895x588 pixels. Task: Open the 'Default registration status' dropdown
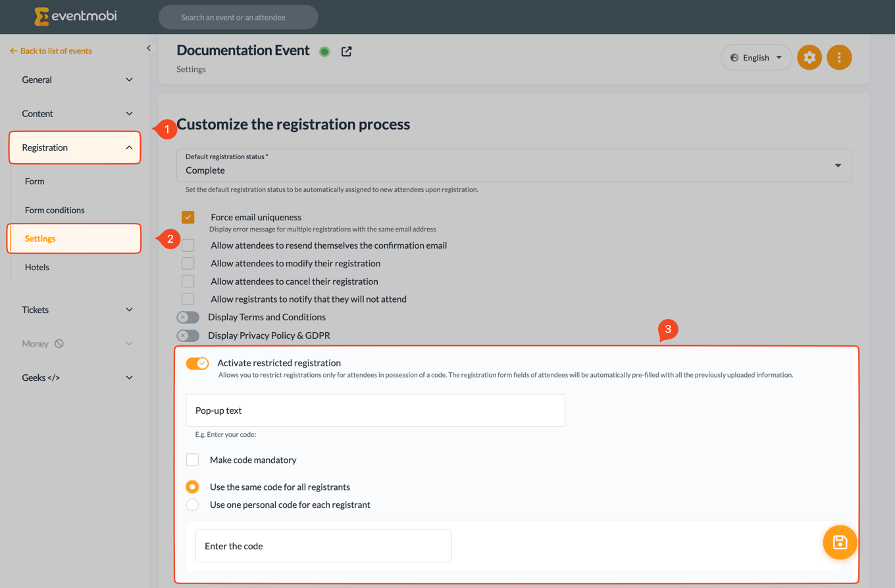(837, 165)
